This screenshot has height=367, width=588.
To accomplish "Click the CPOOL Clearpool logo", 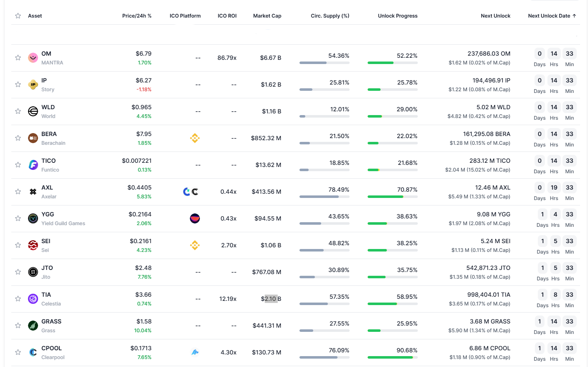I will click(33, 352).
